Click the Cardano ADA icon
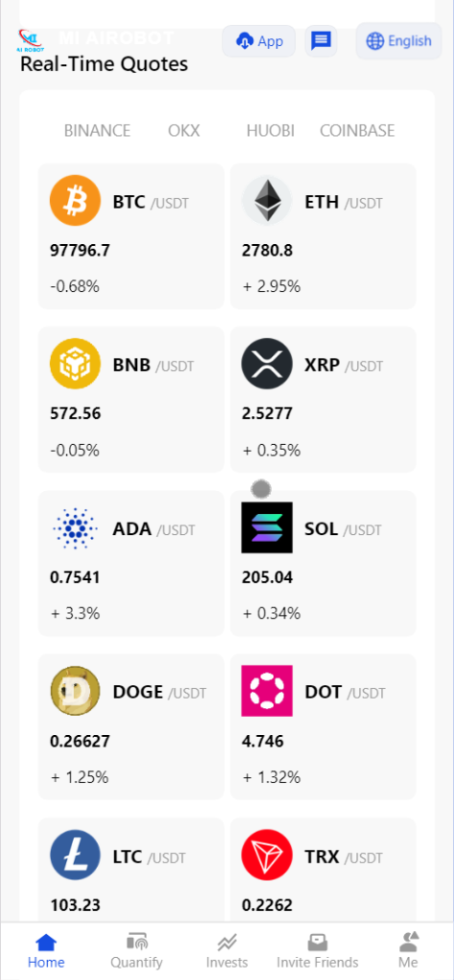This screenshot has width=454, height=980. tap(75, 528)
